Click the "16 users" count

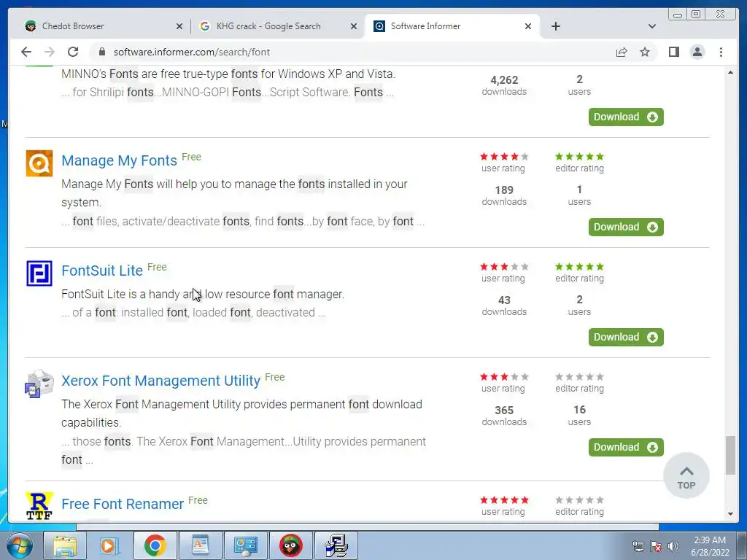579,415
